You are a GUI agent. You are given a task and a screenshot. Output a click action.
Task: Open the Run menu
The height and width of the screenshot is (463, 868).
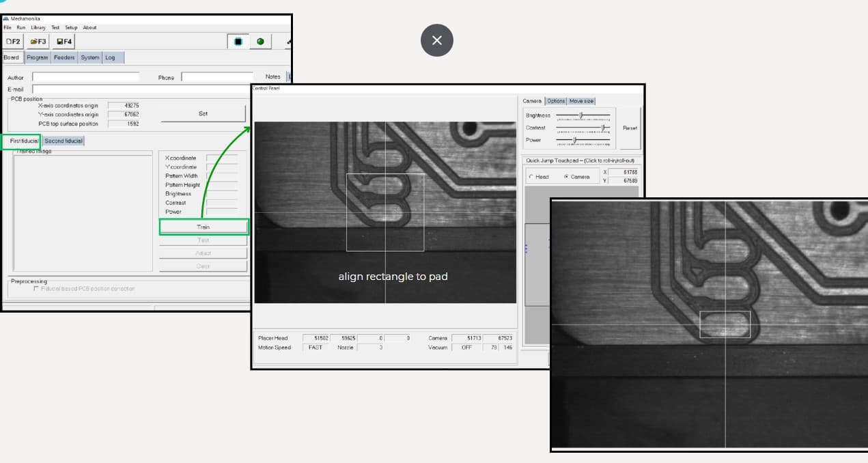point(21,28)
